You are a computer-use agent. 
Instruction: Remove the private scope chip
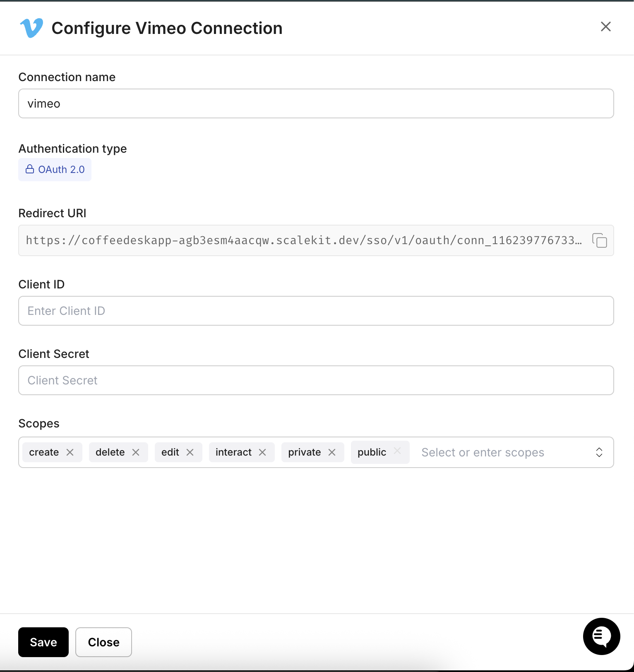pyautogui.click(x=332, y=452)
